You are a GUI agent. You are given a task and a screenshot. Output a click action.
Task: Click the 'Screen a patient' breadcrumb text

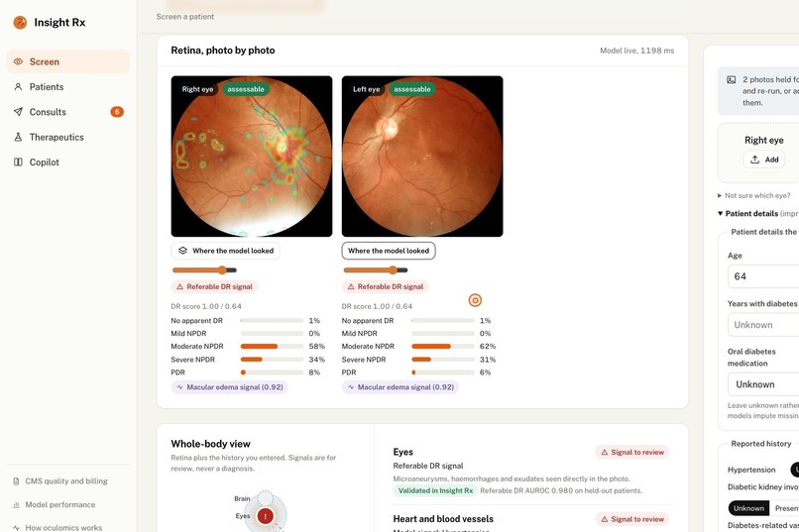(185, 16)
